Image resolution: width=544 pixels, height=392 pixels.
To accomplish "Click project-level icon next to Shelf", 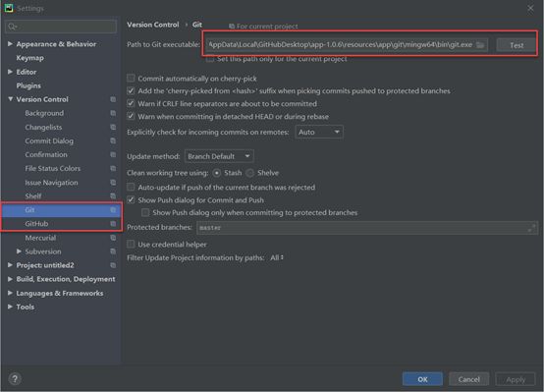I will tap(113, 196).
